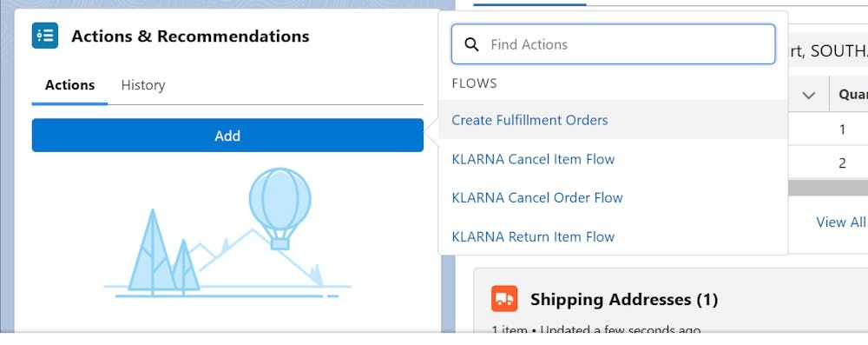Click the Actions & Recommendations title
This screenshot has width=868, height=345.
190,36
